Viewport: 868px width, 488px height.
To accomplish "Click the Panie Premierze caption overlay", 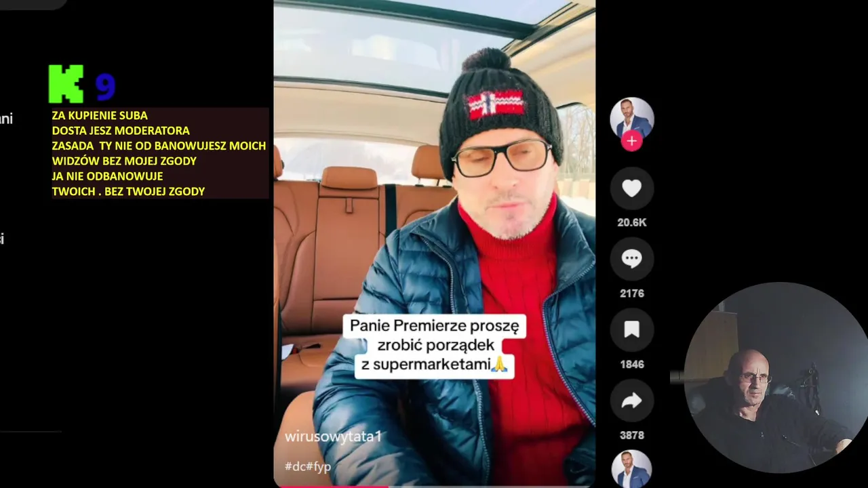I will click(x=434, y=345).
